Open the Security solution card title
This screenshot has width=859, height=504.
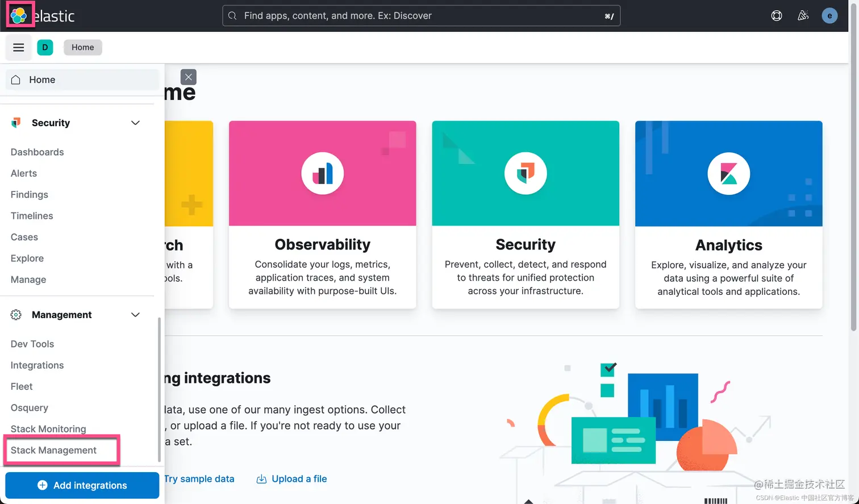[x=526, y=244]
